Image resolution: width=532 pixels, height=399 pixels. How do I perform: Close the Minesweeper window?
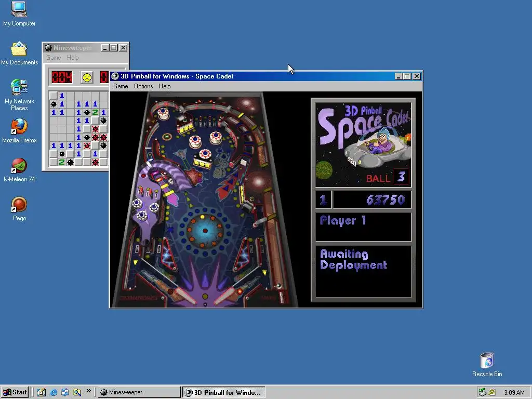pos(123,48)
